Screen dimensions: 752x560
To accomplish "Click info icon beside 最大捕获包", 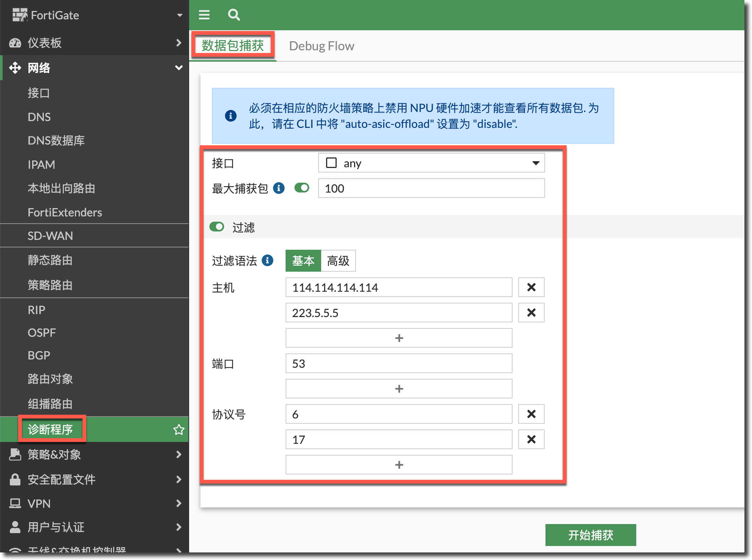I will pos(279,188).
